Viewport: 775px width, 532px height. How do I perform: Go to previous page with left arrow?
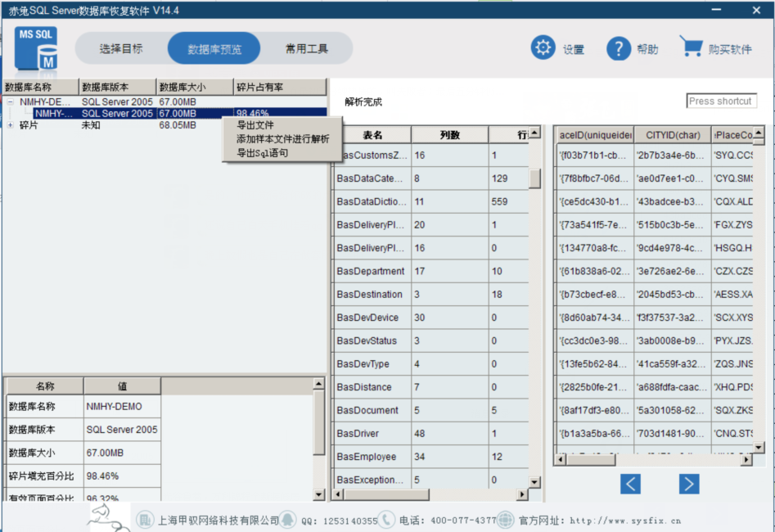(630, 484)
